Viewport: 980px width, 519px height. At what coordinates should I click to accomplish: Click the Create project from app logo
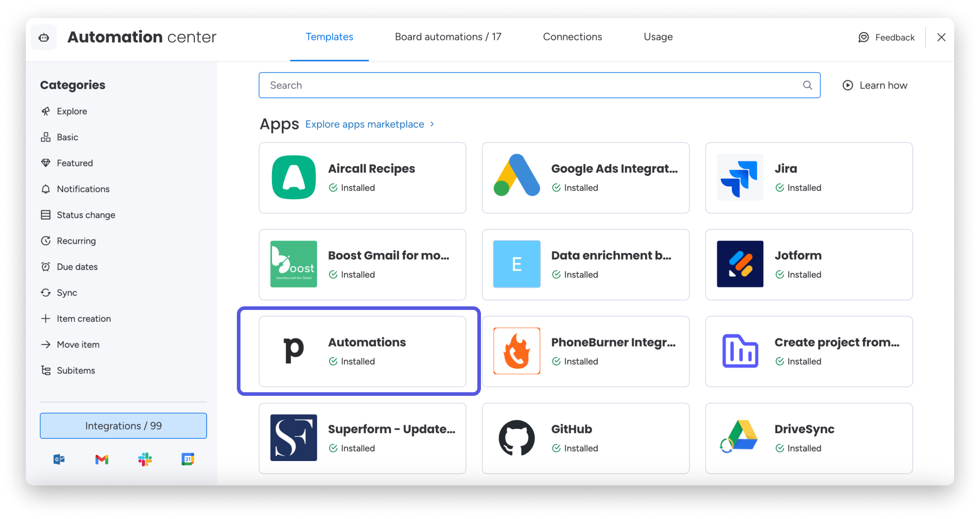pyautogui.click(x=740, y=351)
